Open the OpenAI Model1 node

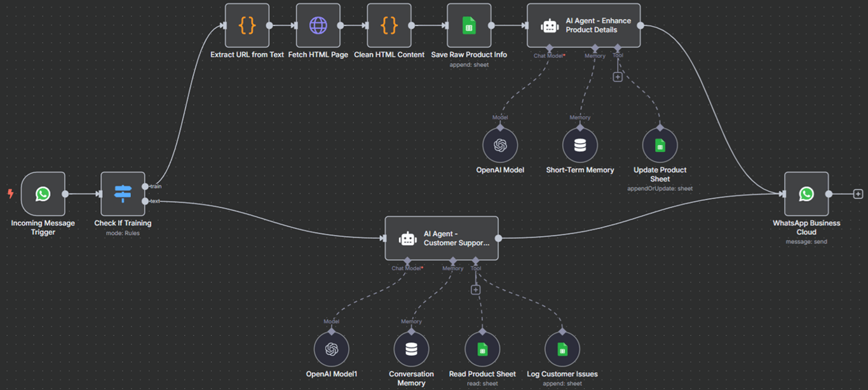[x=331, y=348]
